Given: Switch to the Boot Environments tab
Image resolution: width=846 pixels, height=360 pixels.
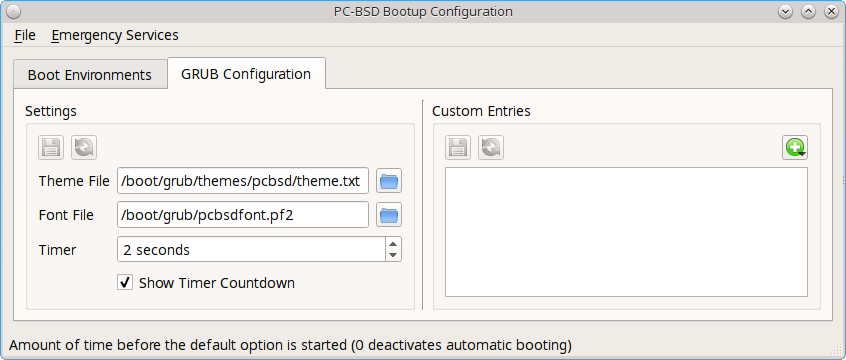Looking at the screenshot, I should (x=90, y=74).
